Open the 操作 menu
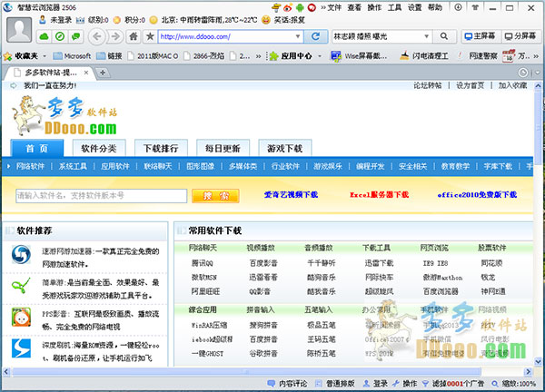 (374, 7)
